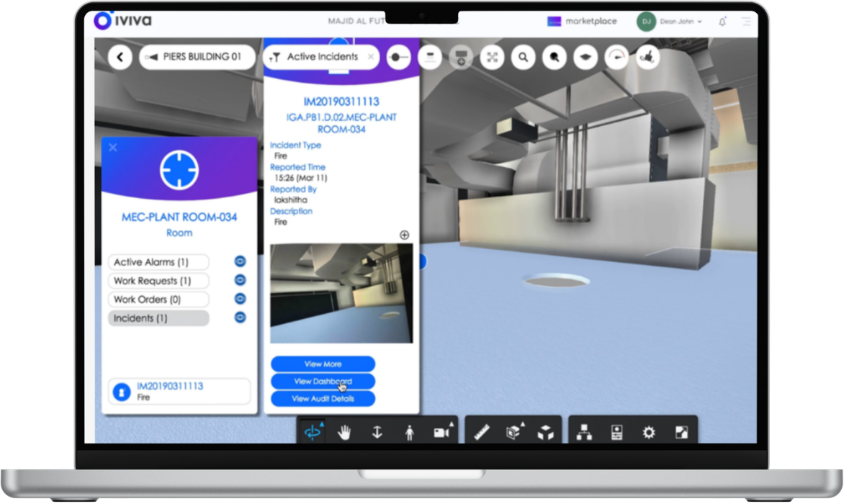
Task: Click the add-panel icon with plus sign
Action: pos(462,57)
